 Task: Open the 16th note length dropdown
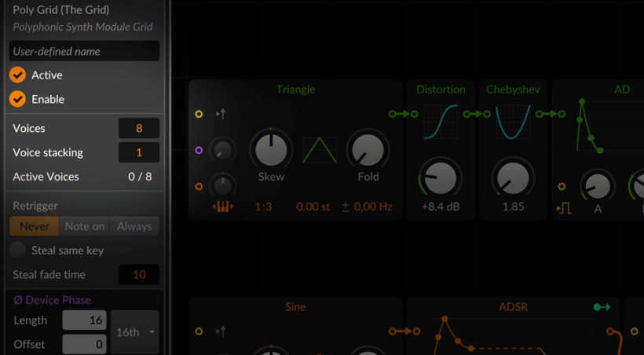pos(135,332)
